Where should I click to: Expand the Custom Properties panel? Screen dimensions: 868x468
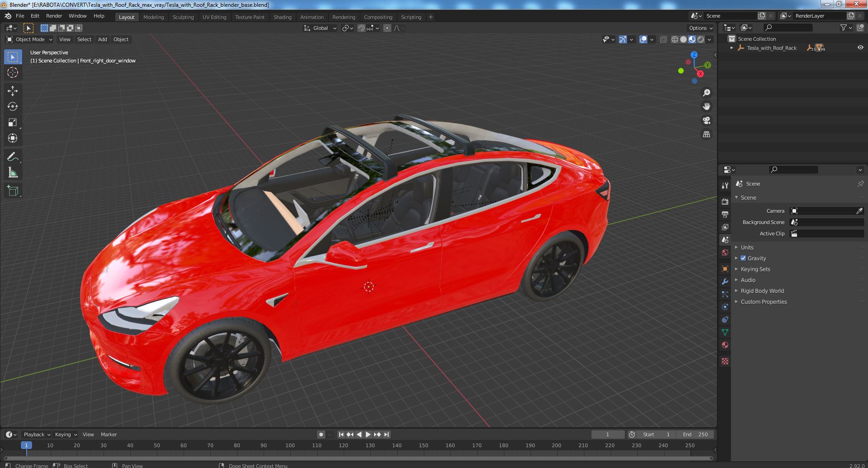click(x=764, y=301)
